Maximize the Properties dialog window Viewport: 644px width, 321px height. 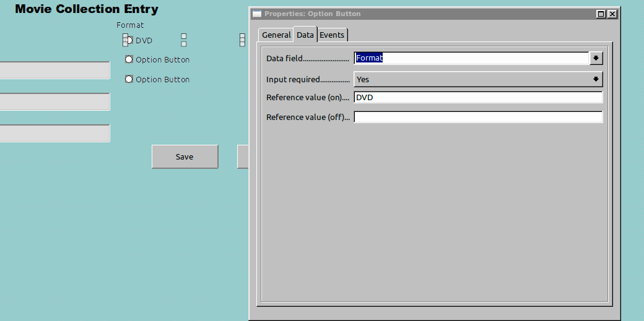pyautogui.click(x=601, y=14)
